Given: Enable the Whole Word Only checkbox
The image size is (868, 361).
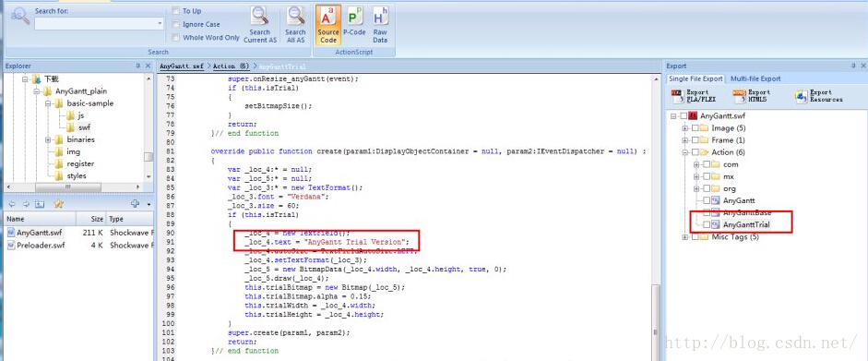Looking at the screenshot, I should pyautogui.click(x=175, y=38).
